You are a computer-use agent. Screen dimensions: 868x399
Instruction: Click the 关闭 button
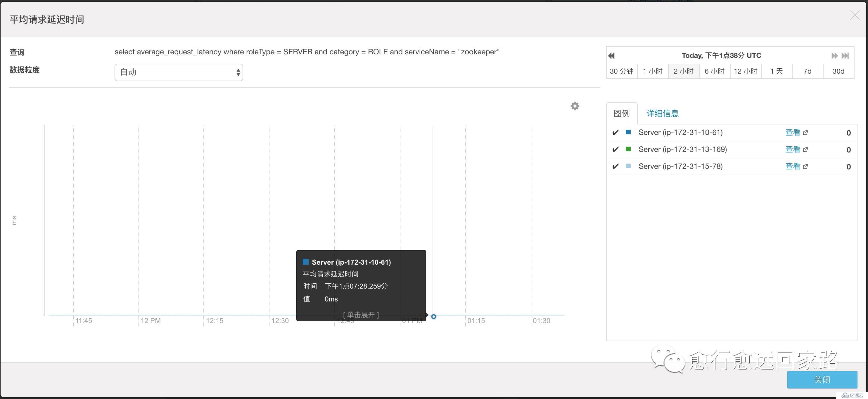[822, 380]
